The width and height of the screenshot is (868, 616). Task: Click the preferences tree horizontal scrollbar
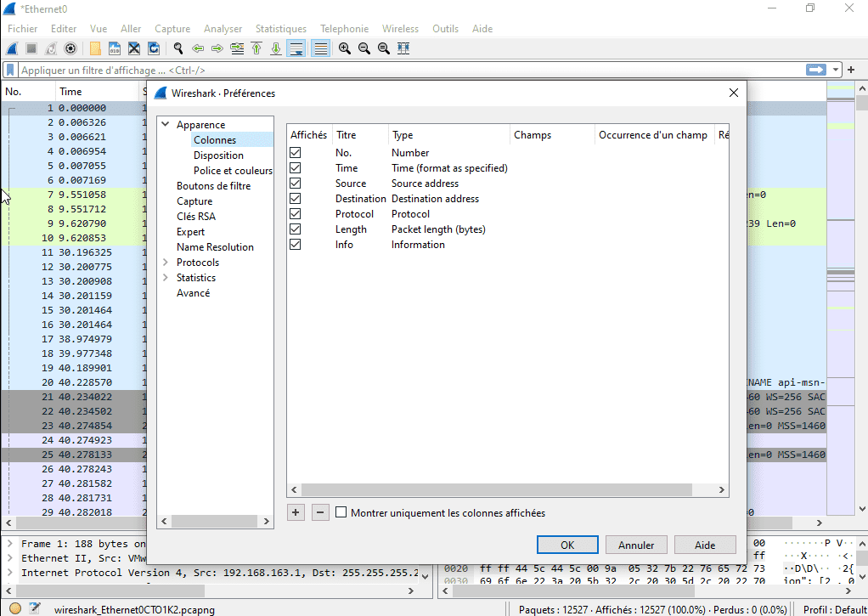coord(214,521)
